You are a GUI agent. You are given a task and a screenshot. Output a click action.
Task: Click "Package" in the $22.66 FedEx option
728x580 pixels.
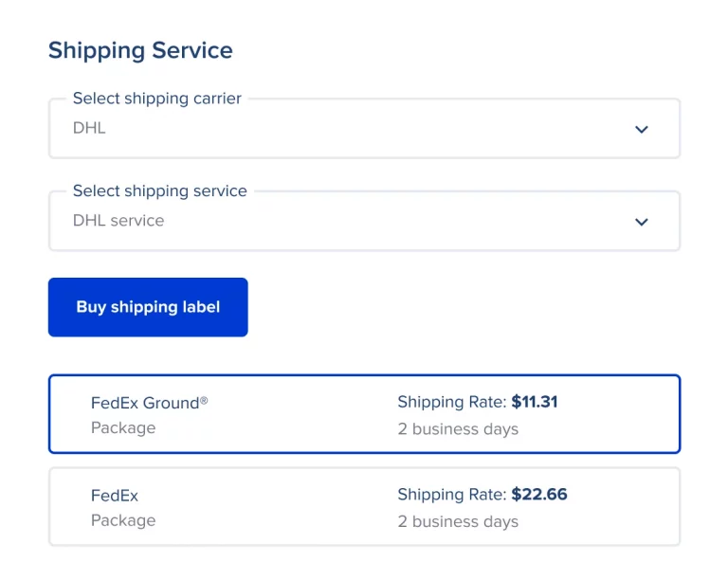(123, 520)
